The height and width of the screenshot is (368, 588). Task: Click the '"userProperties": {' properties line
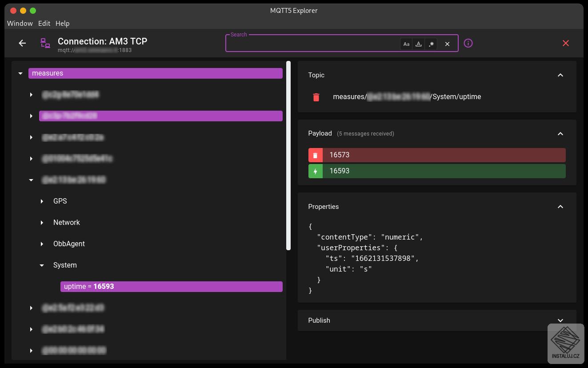coord(357,248)
